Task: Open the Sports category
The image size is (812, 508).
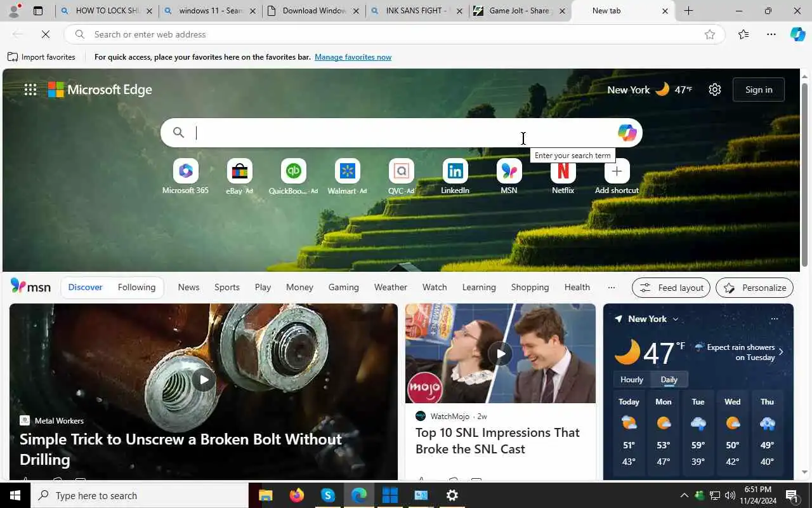Action: click(x=226, y=287)
